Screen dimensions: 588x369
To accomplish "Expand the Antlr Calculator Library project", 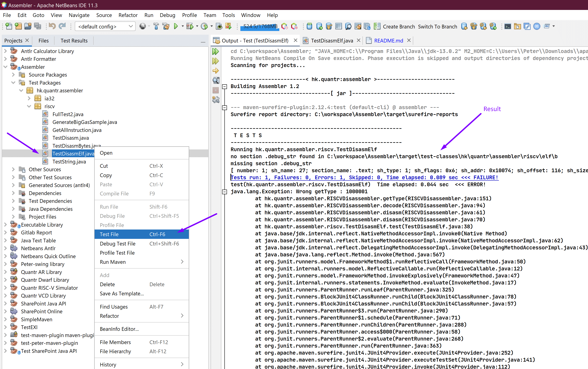I will (5, 51).
